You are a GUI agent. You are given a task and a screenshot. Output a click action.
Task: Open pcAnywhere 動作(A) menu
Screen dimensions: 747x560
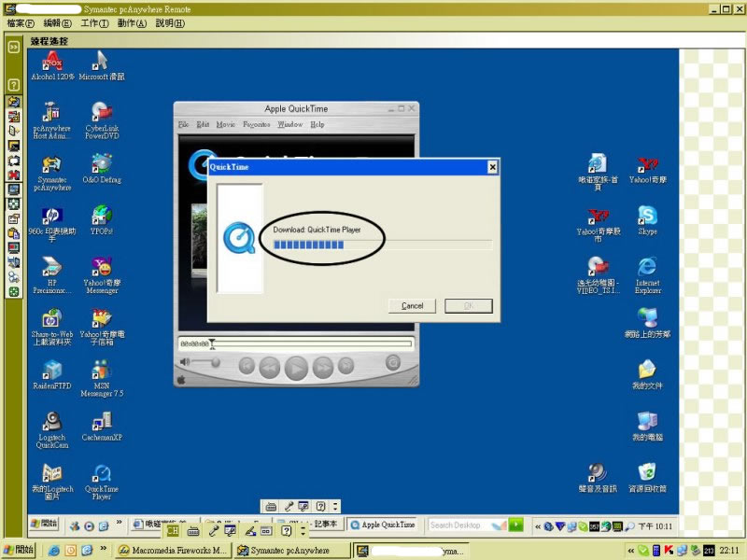coord(132,22)
